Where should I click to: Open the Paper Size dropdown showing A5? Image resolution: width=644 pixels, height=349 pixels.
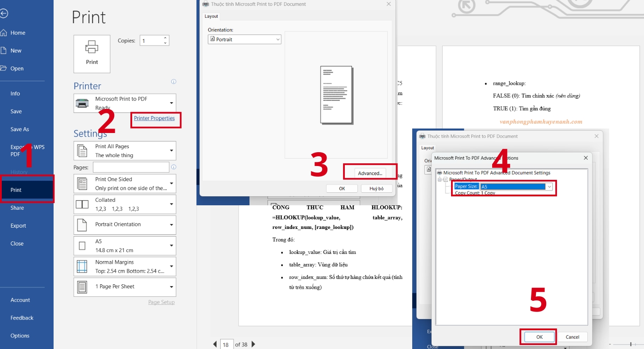[516, 187]
